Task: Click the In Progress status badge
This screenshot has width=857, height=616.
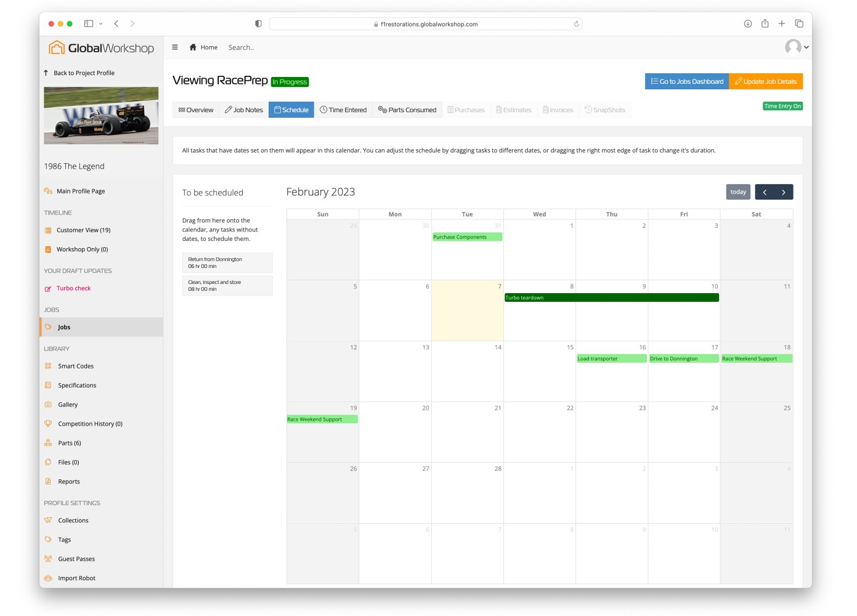Action: [290, 82]
